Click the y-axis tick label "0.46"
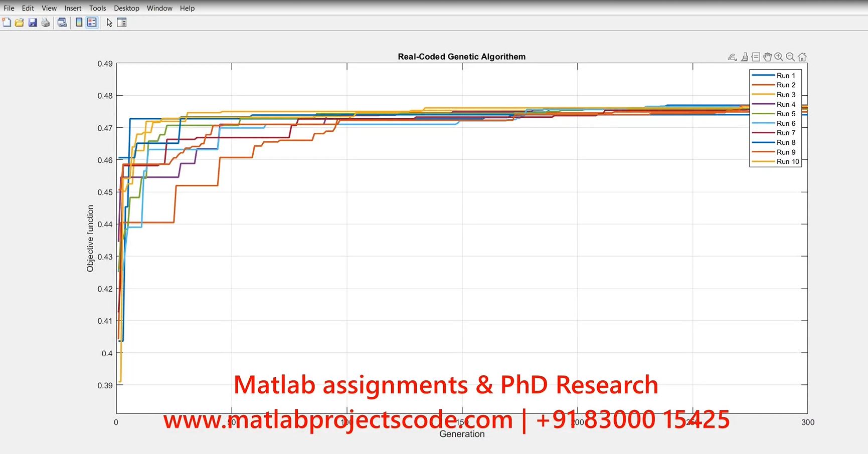The width and height of the screenshot is (868, 454). pos(105,160)
